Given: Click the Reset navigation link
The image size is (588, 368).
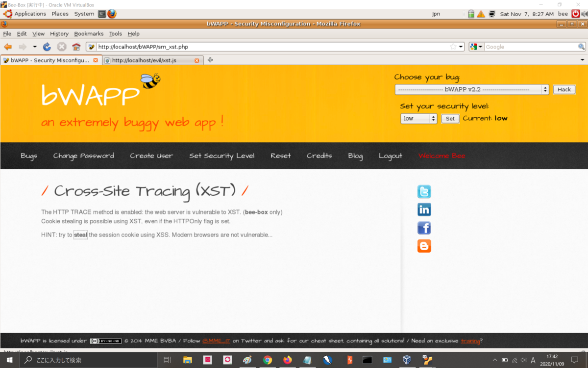Looking at the screenshot, I should (x=281, y=156).
